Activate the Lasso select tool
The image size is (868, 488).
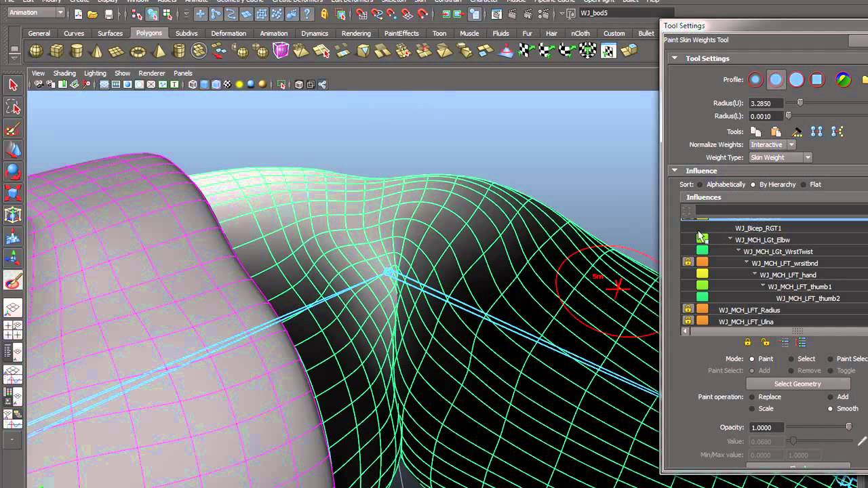[x=13, y=107]
